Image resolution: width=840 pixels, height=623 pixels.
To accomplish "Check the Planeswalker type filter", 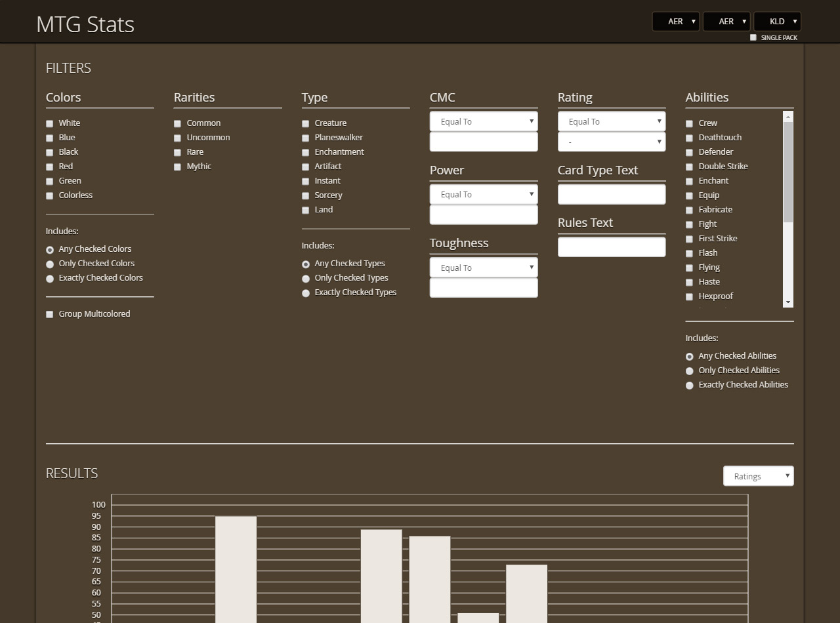I will [x=306, y=138].
